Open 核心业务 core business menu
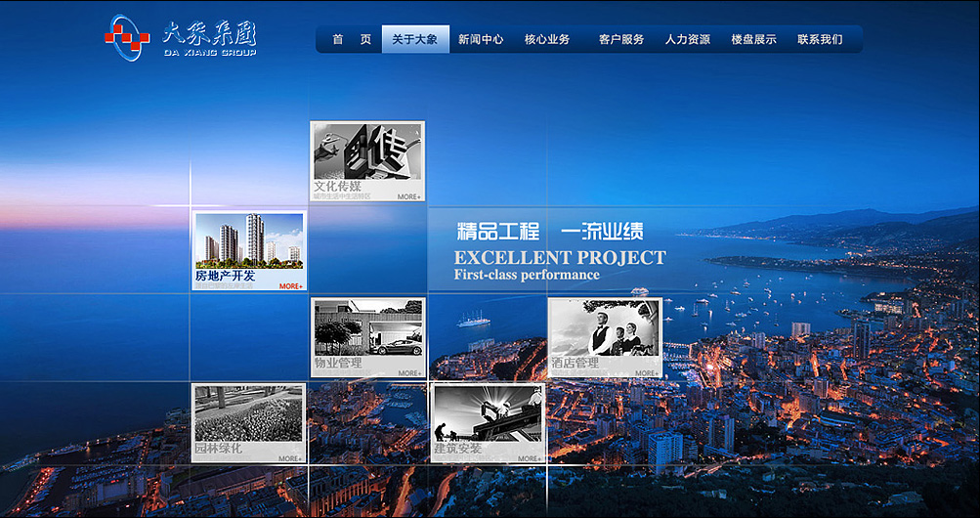Image resolution: width=980 pixels, height=518 pixels. click(547, 40)
